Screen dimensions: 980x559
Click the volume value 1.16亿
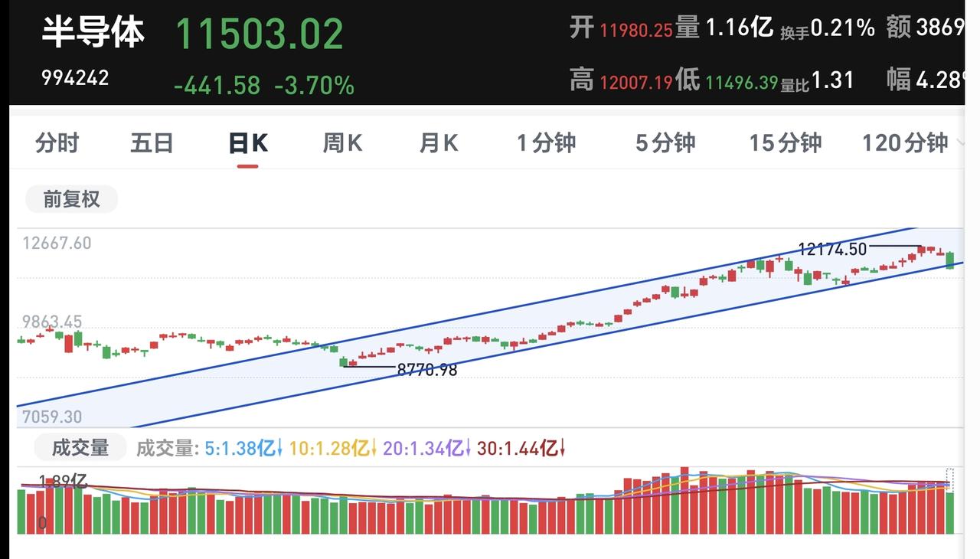[739, 28]
